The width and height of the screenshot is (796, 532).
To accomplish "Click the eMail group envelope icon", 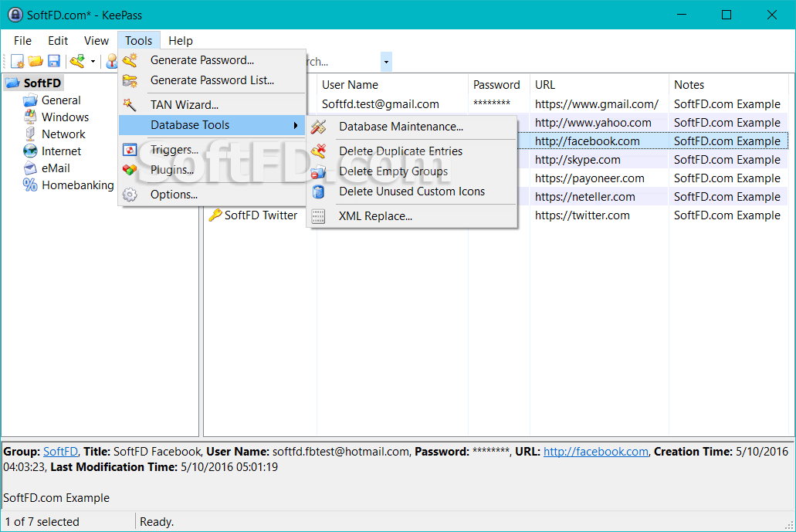I will coord(30,168).
